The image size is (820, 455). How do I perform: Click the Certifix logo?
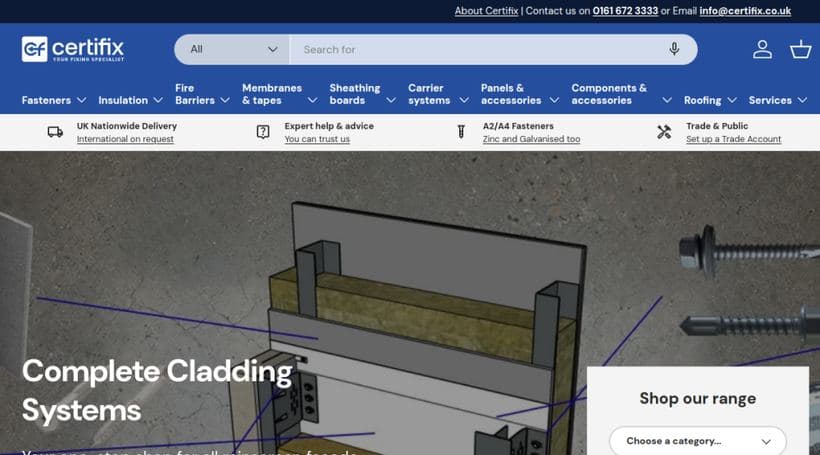(x=73, y=49)
